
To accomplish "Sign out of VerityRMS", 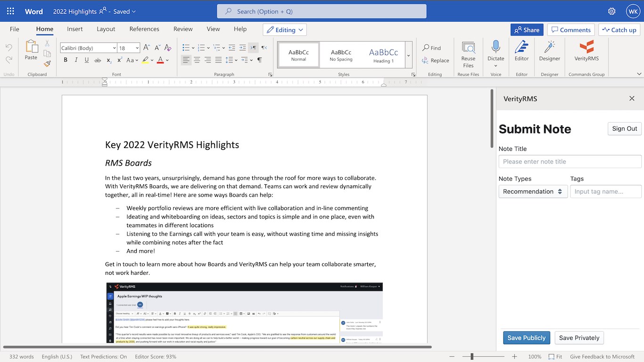I will pyautogui.click(x=624, y=129).
